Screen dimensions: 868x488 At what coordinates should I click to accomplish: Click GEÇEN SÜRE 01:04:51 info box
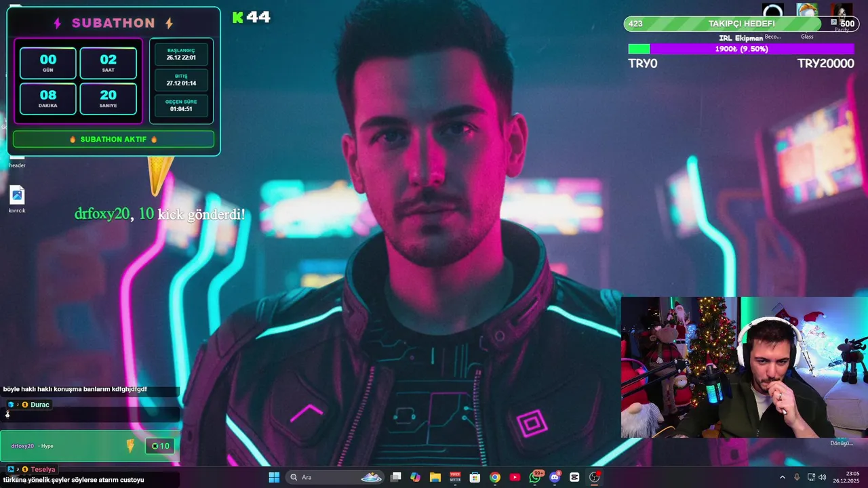[181, 105]
